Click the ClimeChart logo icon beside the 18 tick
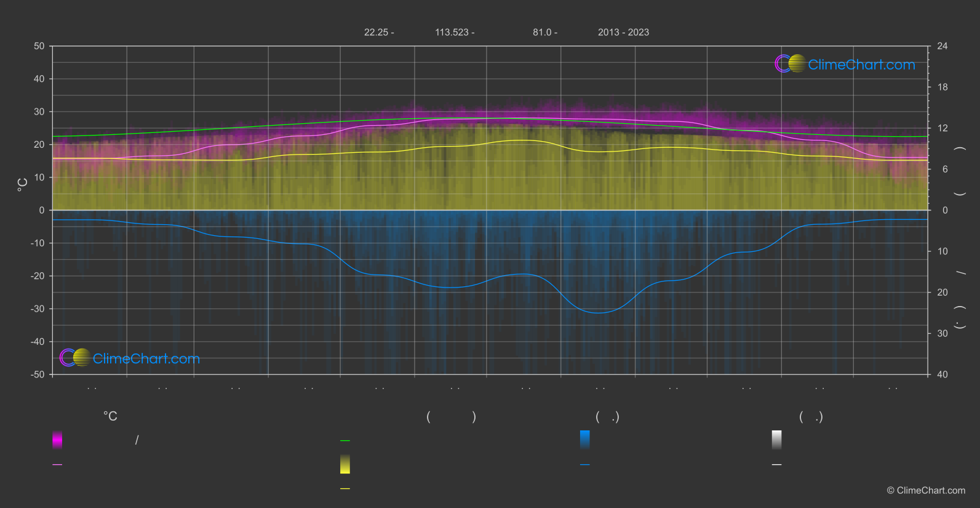The width and height of the screenshot is (980, 508). pos(790,64)
